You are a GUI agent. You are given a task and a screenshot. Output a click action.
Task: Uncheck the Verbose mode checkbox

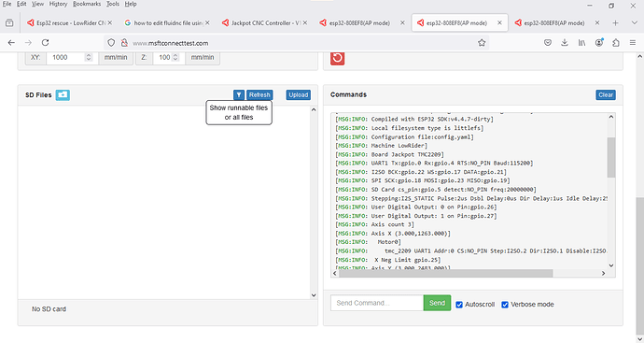(x=505, y=305)
